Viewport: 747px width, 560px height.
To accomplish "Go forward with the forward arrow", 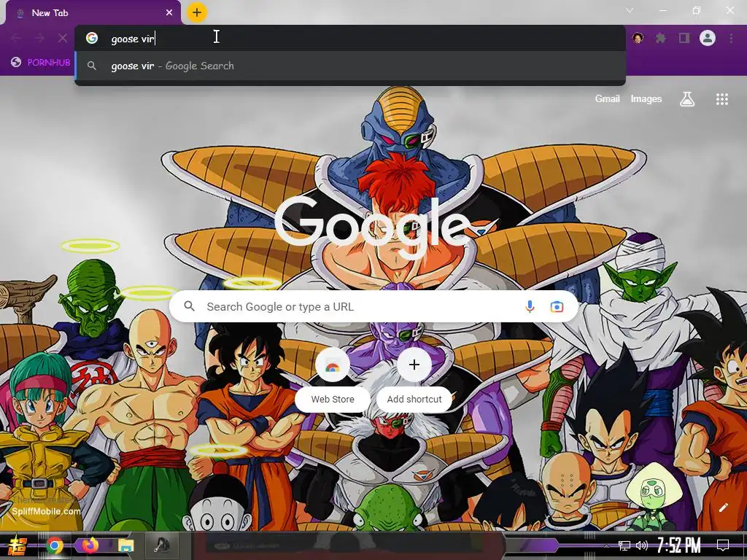I will pos(39,38).
